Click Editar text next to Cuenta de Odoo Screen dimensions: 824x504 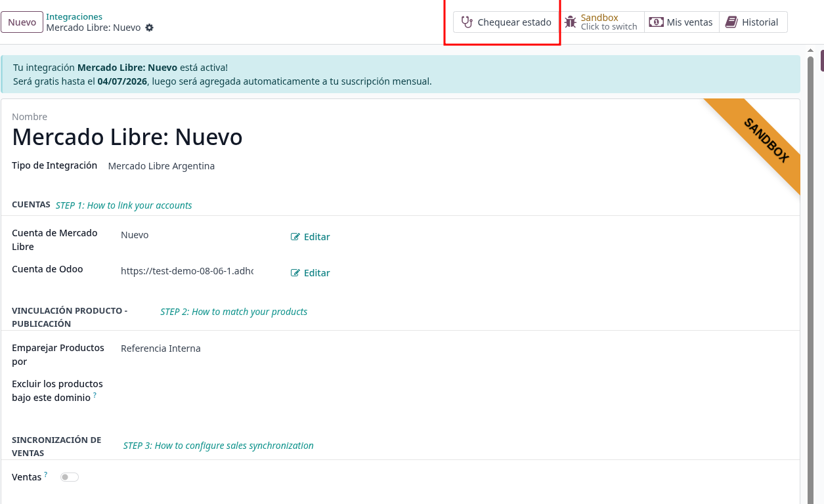(x=316, y=273)
